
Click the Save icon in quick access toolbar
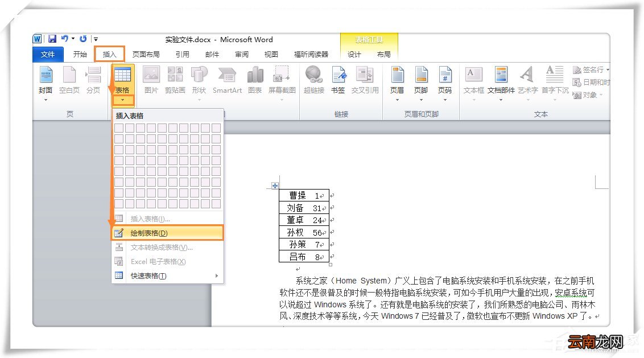[x=52, y=39]
